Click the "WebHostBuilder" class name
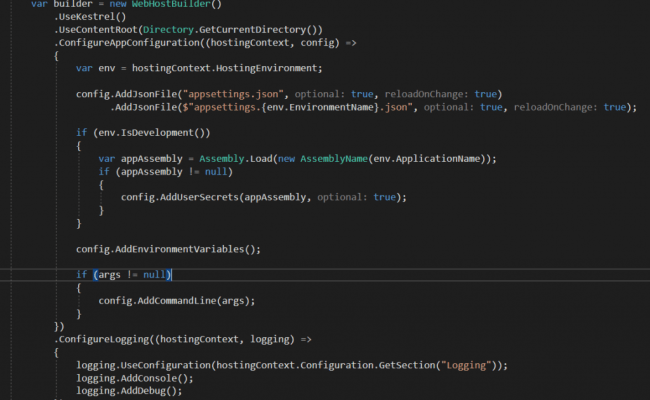The image size is (650, 400). 171,4
